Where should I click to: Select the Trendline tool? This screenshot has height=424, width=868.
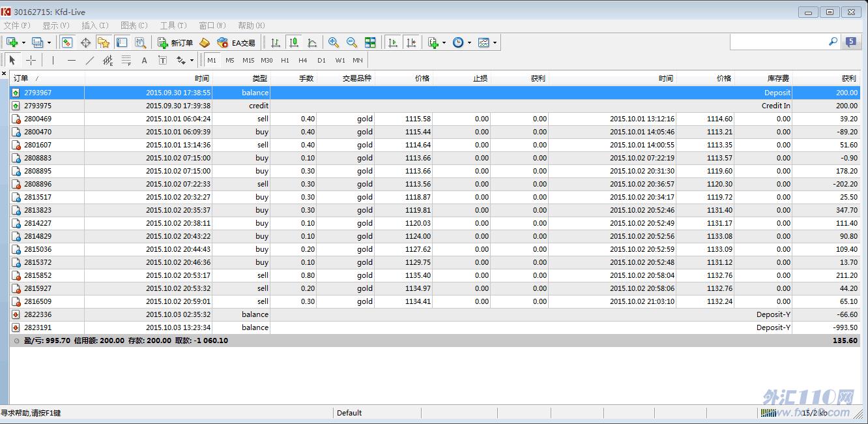click(89, 60)
